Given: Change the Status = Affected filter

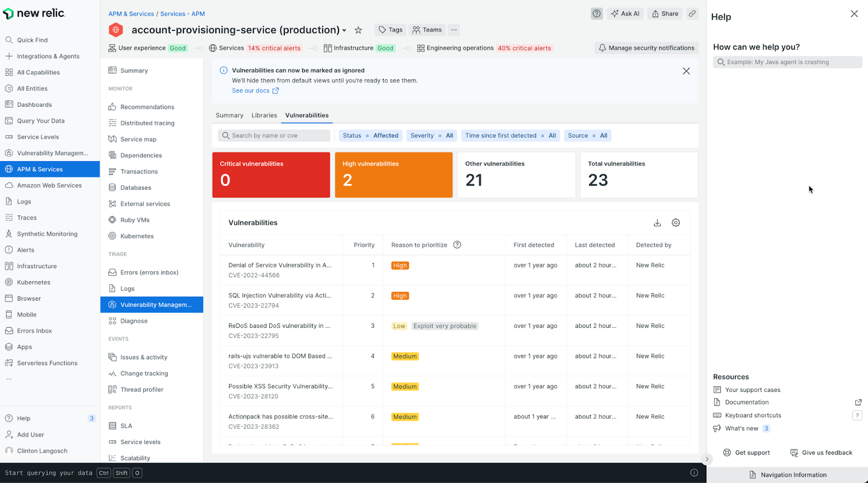Looking at the screenshot, I should (x=371, y=136).
